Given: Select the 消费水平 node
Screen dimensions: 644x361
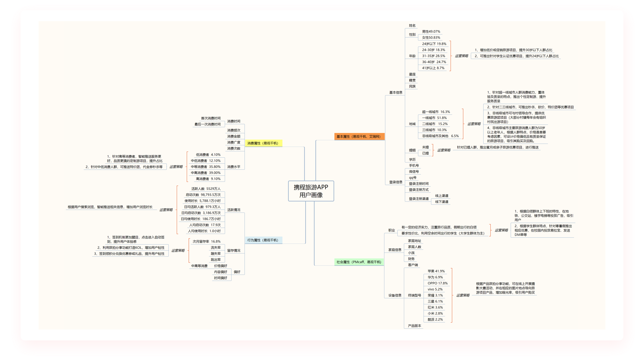Looking at the screenshot, I should coord(234,167).
